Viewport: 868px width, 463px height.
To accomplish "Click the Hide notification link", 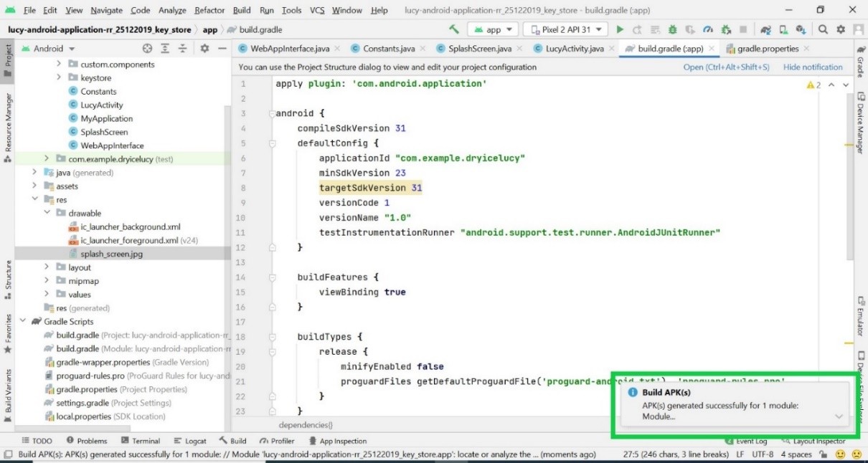I will pos(813,67).
